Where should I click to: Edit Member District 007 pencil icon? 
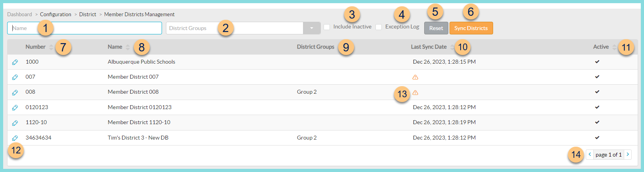[15, 77]
